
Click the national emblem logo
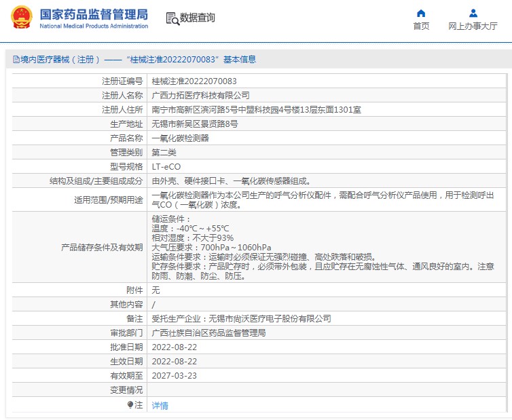point(22,17)
